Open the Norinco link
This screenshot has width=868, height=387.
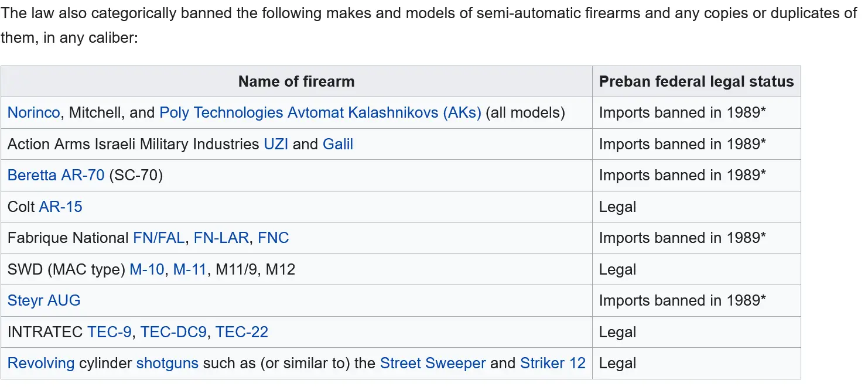[33, 113]
